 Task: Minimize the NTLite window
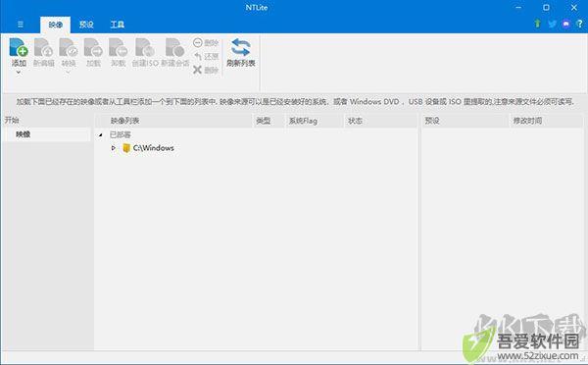[518, 7]
